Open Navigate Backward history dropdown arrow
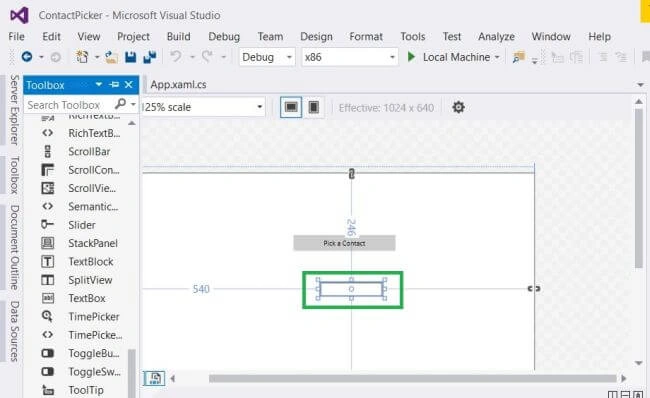 41,57
